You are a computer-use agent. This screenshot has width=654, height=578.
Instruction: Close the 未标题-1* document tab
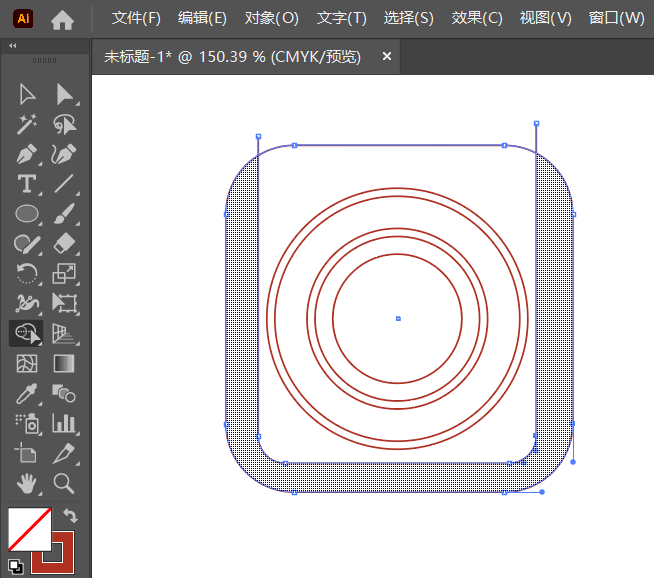coord(387,56)
